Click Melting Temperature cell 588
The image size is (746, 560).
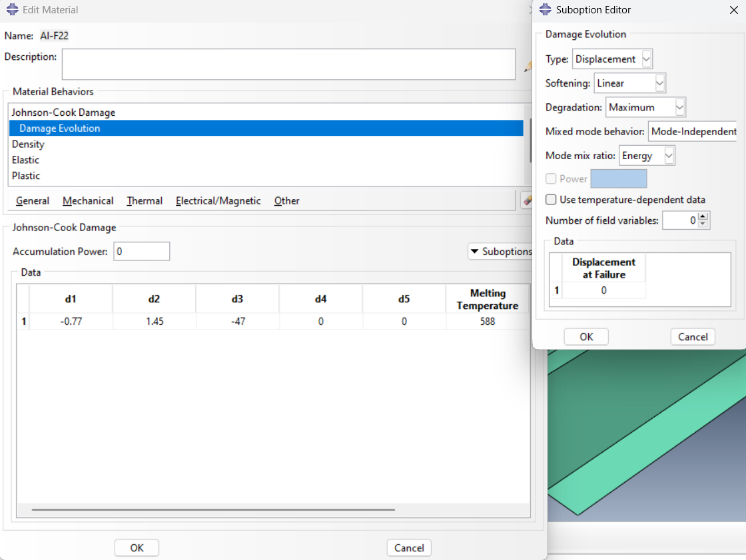click(x=488, y=322)
